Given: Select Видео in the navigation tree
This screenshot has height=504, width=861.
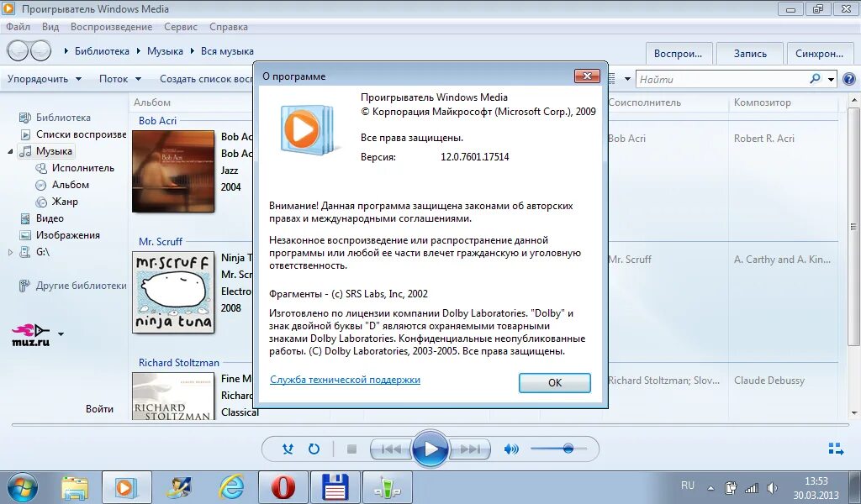Looking at the screenshot, I should tap(50, 218).
